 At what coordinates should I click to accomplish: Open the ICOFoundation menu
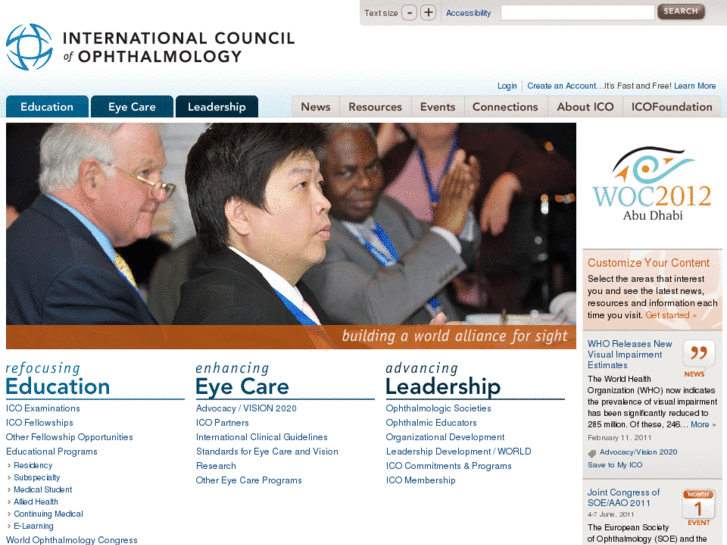tap(671, 107)
